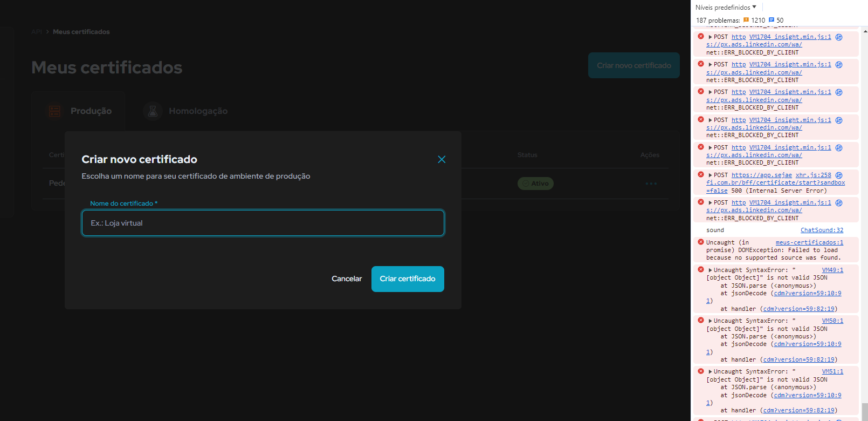
Task: Click the Ações column header
Action: [650, 155]
